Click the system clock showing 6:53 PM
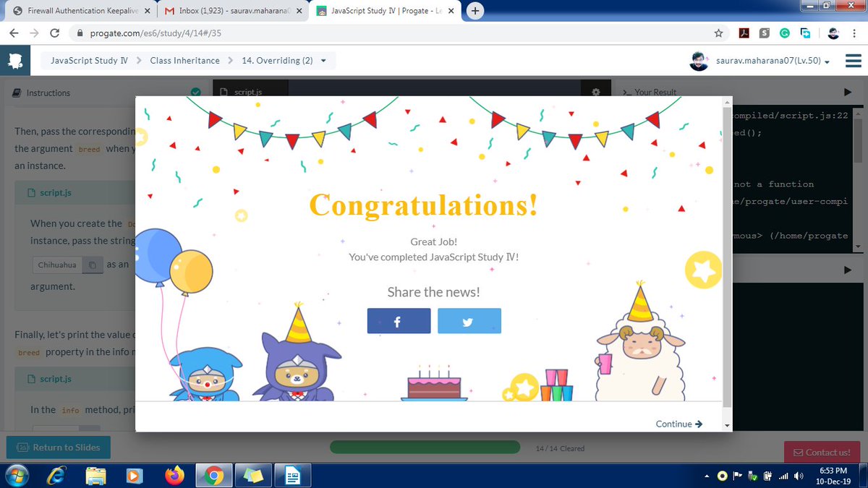Screen dimensions: 868x488 click(833, 476)
